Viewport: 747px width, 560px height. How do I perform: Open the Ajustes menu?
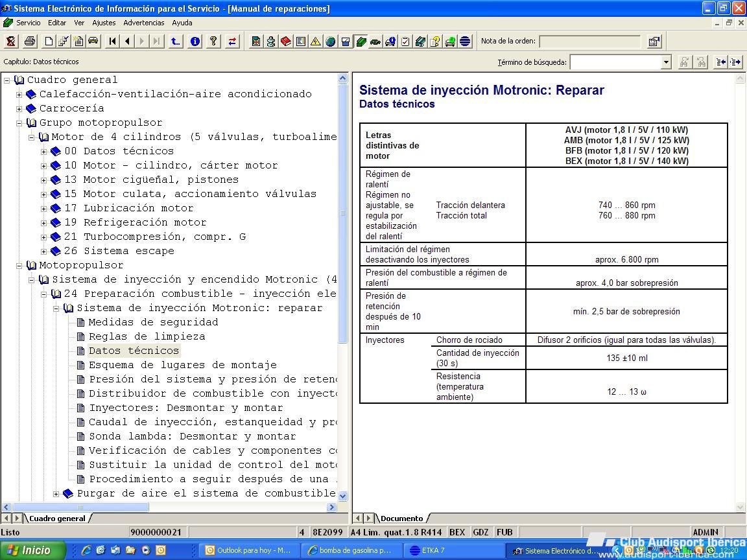(104, 23)
